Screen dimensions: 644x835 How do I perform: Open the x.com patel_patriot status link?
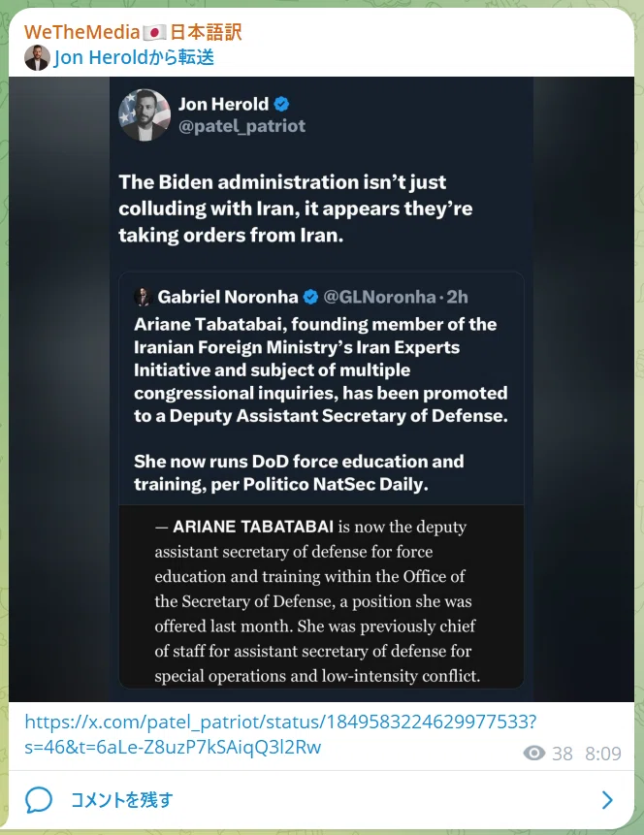pyautogui.click(x=280, y=734)
